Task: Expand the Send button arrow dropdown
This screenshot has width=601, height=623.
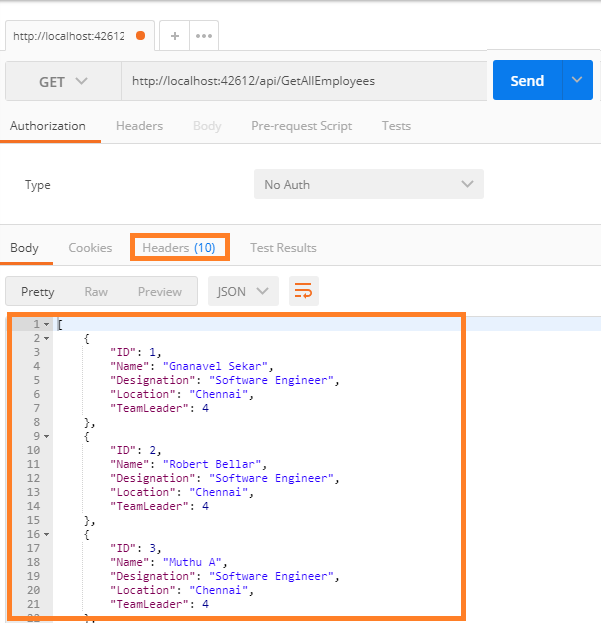Action: [577, 80]
